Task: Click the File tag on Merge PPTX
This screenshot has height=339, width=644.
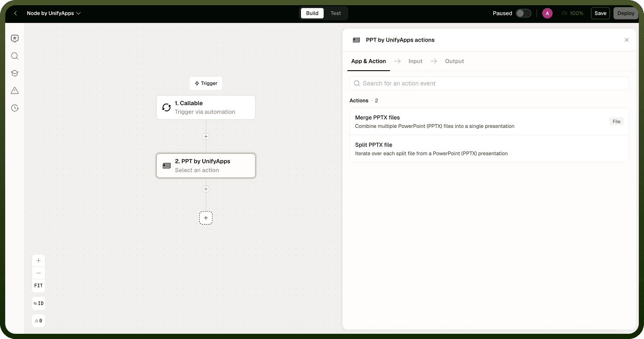Action: pyautogui.click(x=616, y=121)
